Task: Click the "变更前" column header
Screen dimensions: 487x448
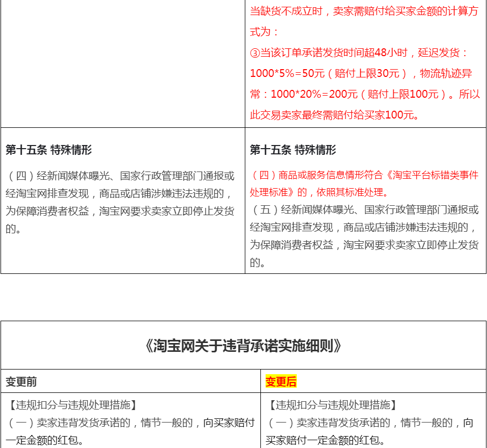Action: (21, 381)
